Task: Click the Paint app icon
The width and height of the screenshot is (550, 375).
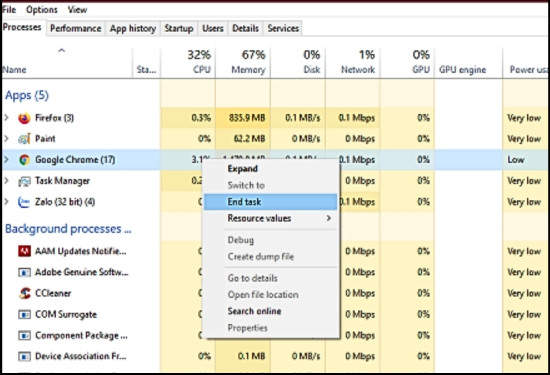Action: [x=24, y=139]
